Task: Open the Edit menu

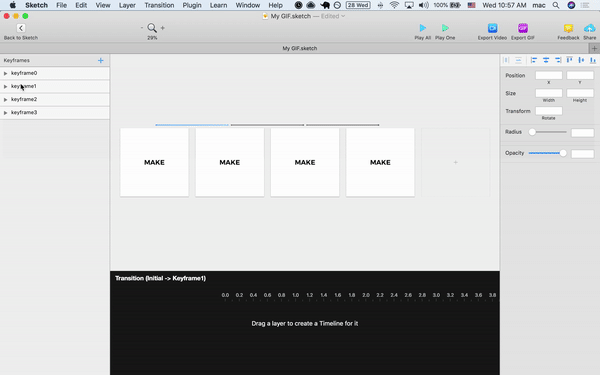Action: pos(81,5)
